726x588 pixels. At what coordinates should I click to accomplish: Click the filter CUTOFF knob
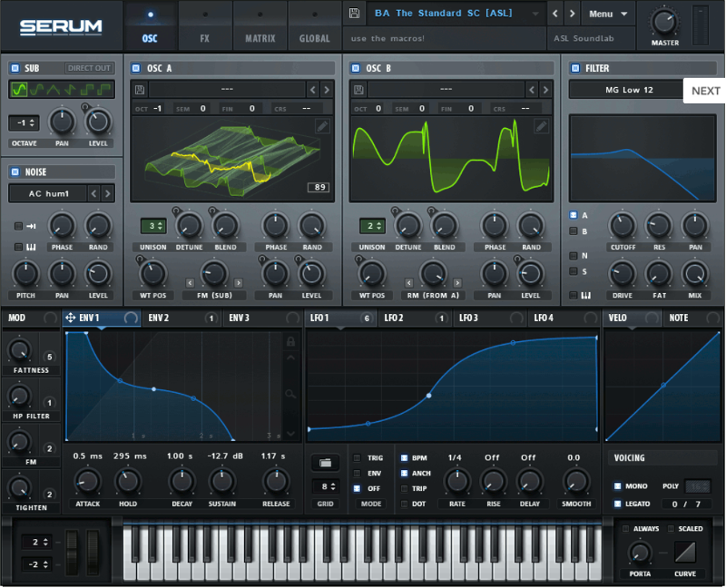point(623,226)
